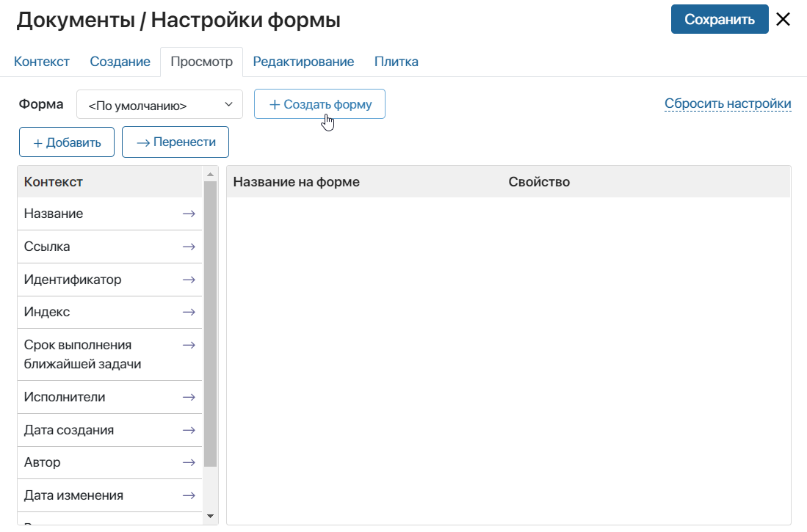Viewport: 807px width, 532px height.
Task: Click the context list scrollbar down arrow
Action: pyautogui.click(x=210, y=516)
